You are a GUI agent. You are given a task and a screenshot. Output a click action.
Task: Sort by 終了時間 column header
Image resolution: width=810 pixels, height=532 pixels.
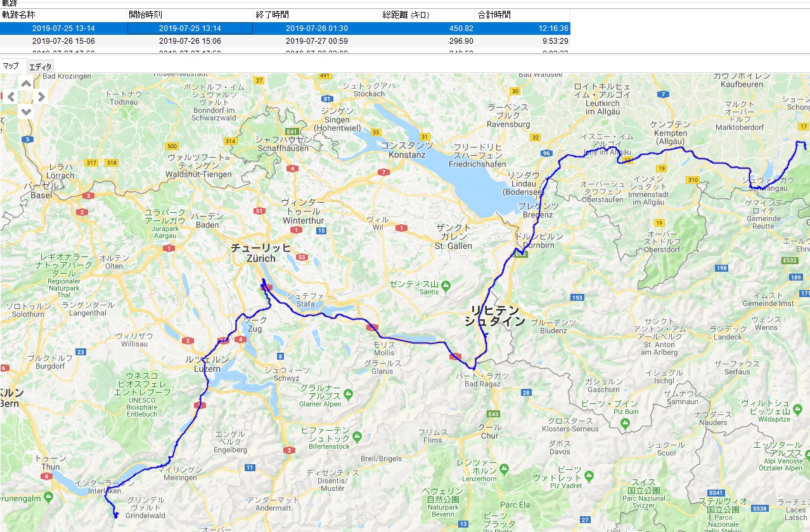(x=317, y=15)
